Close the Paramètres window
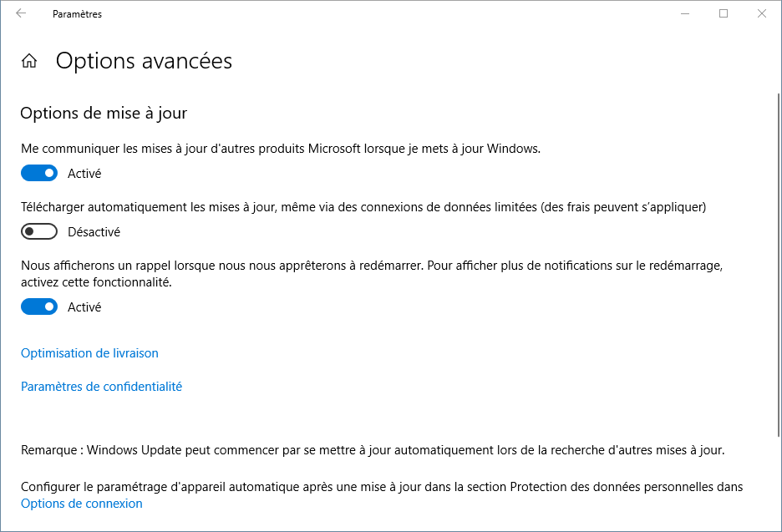This screenshot has height=532, width=782. [762, 13]
